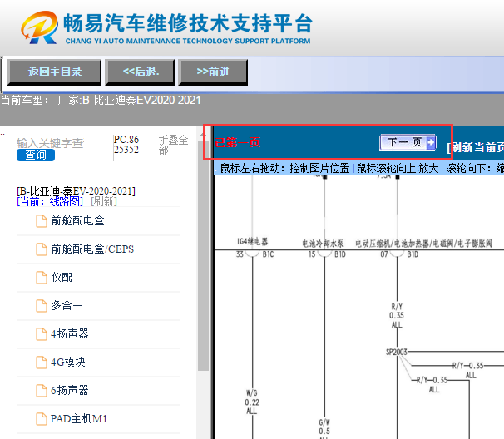Viewport: 504px width, 439px height.
Task: Click the document icon beside 仪配
Action: (42, 278)
